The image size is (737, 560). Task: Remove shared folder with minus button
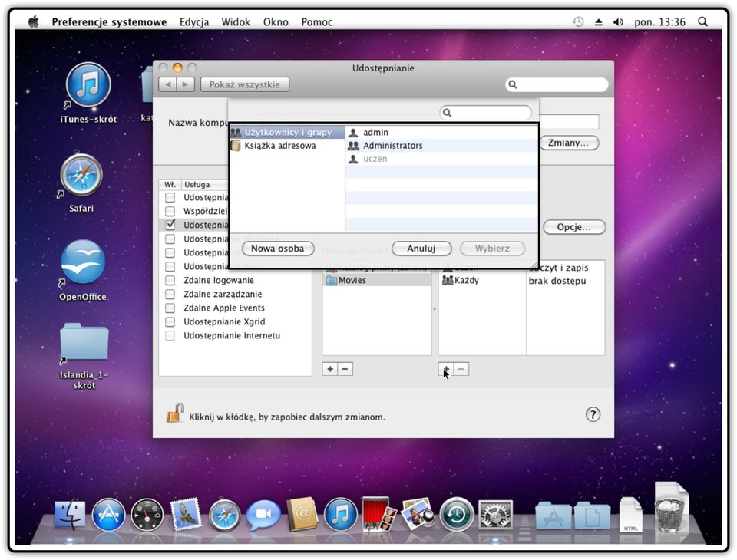click(x=345, y=369)
